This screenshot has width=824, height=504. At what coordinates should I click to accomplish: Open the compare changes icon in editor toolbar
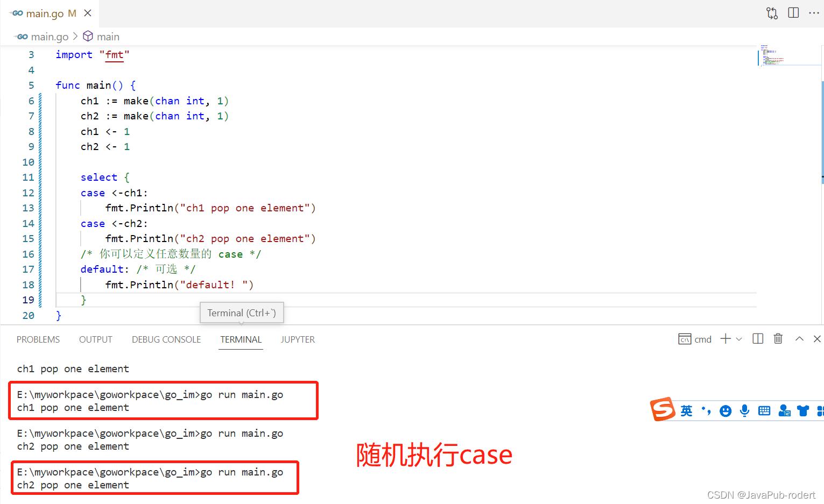click(772, 13)
